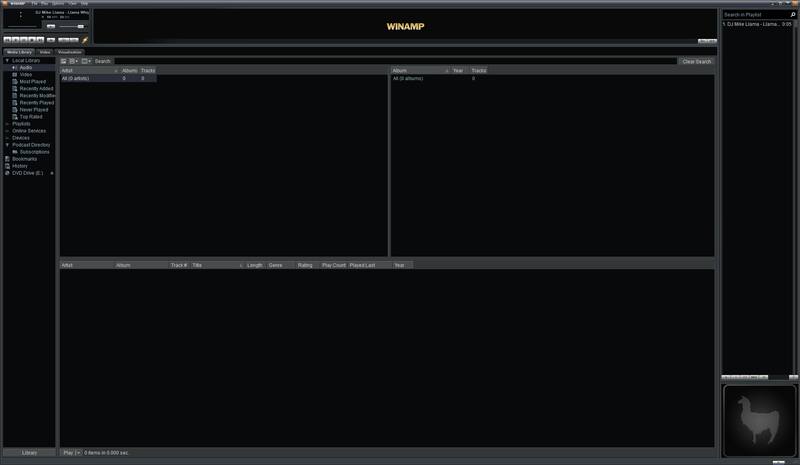Collapse the Podcast Directory tree node

coord(7,145)
